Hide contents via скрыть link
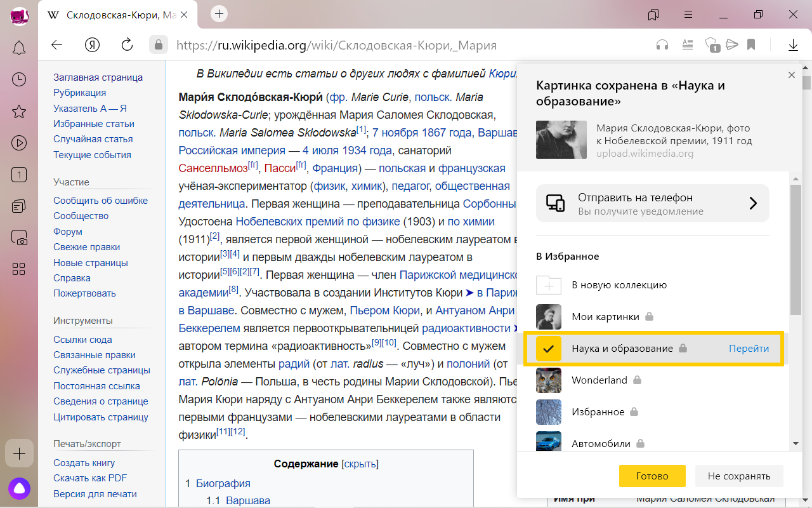The width and height of the screenshot is (812, 508). pyautogui.click(x=360, y=464)
